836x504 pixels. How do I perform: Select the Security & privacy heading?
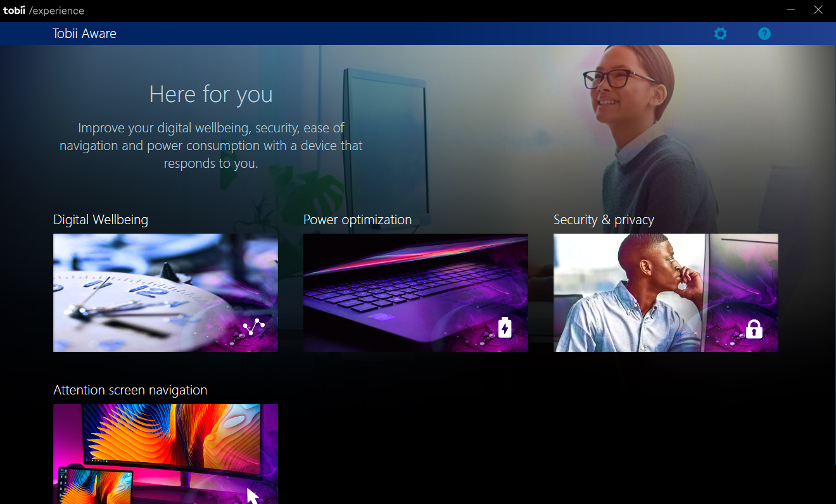[604, 220]
